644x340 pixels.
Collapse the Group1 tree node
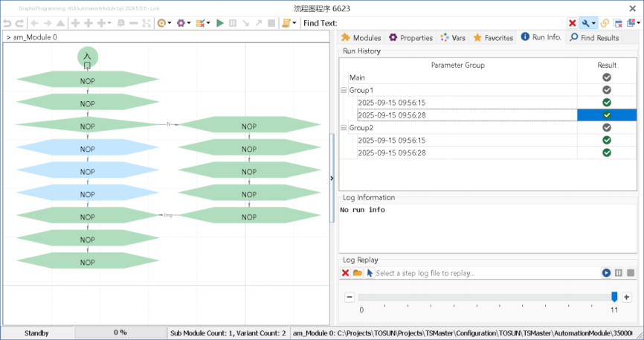point(344,90)
